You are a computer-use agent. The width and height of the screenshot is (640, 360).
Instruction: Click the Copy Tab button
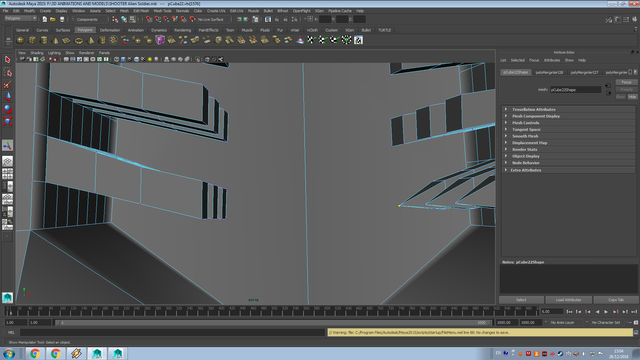(x=616, y=300)
